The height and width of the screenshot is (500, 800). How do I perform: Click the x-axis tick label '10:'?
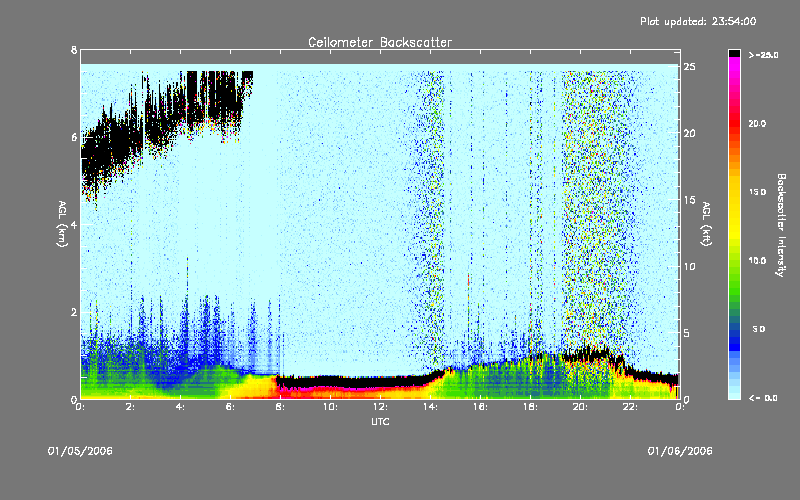pos(330,407)
